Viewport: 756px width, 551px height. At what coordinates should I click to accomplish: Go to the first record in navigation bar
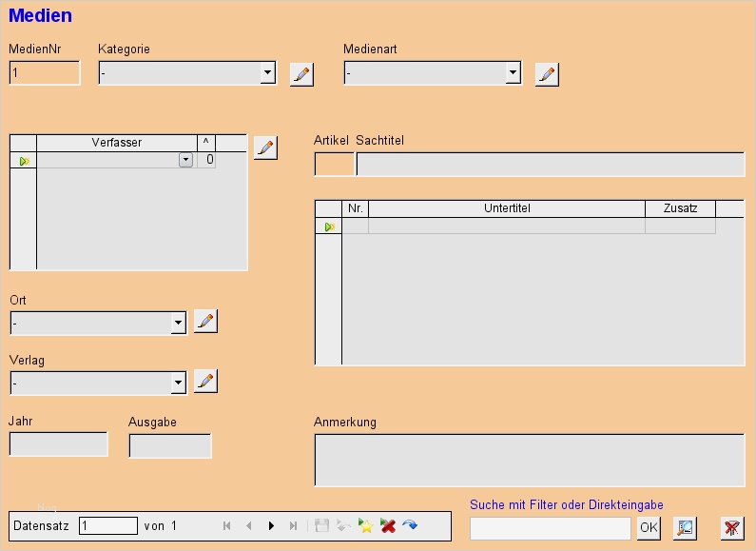click(226, 526)
